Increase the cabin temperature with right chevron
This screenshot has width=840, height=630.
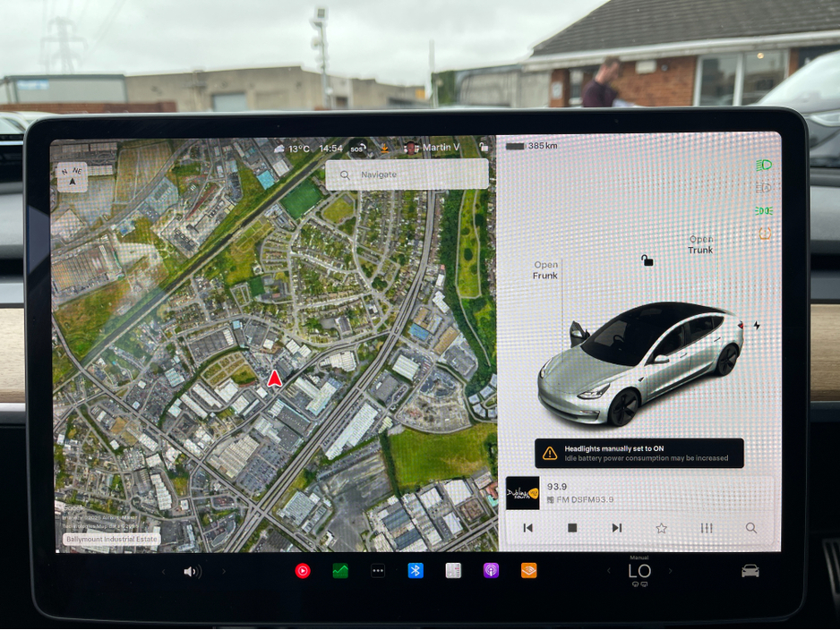click(671, 571)
